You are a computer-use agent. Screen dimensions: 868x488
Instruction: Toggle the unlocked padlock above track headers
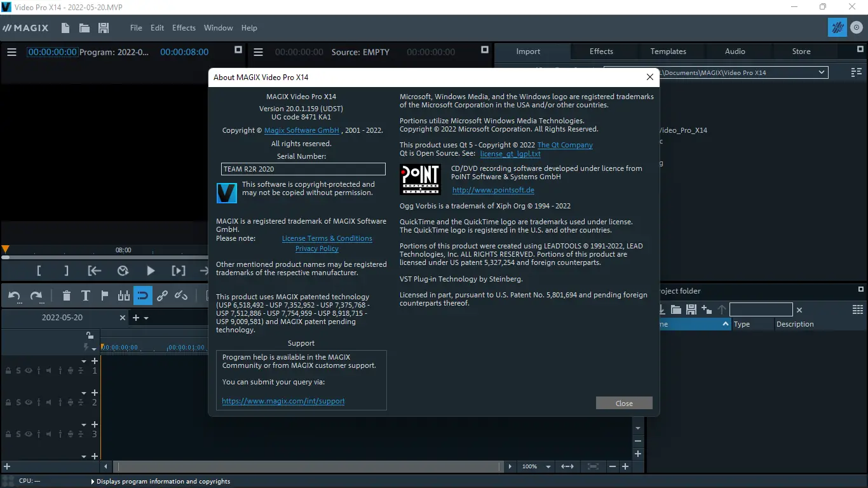click(x=90, y=335)
